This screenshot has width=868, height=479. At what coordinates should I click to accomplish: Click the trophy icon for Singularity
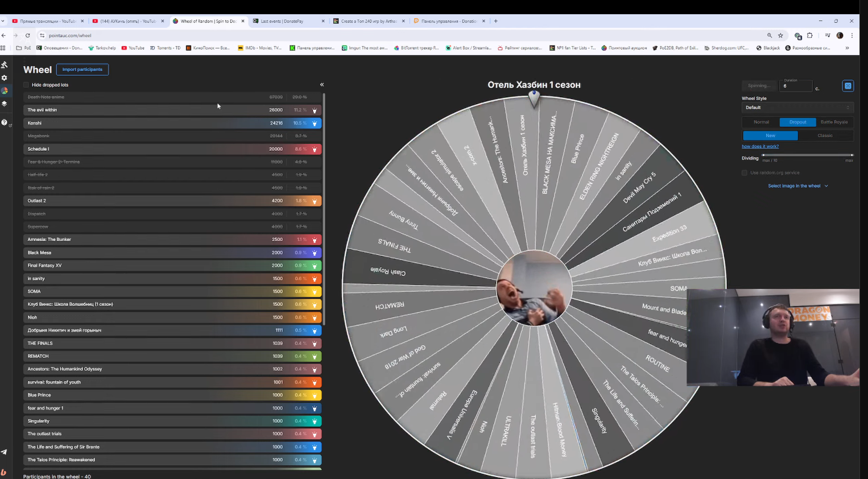click(315, 422)
